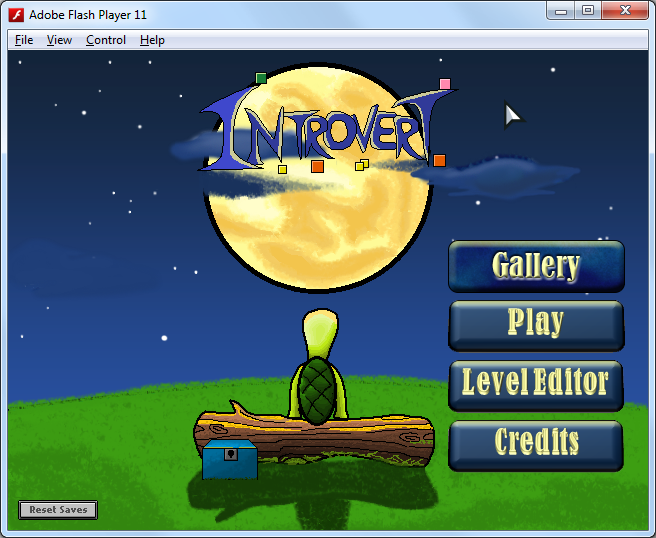The image size is (656, 538).
Task: Click the Introvert title logo
Action: pyautogui.click(x=320, y=128)
